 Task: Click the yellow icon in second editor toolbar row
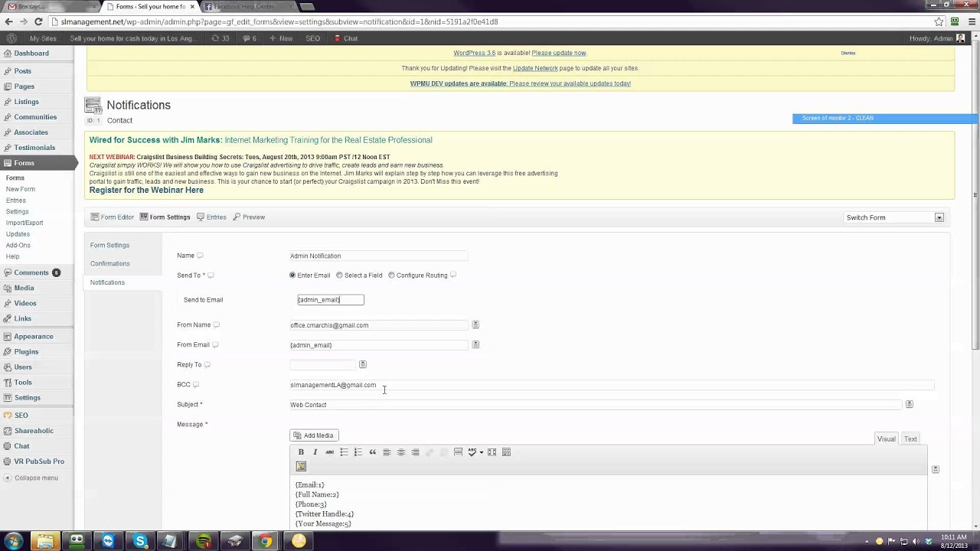point(301,466)
